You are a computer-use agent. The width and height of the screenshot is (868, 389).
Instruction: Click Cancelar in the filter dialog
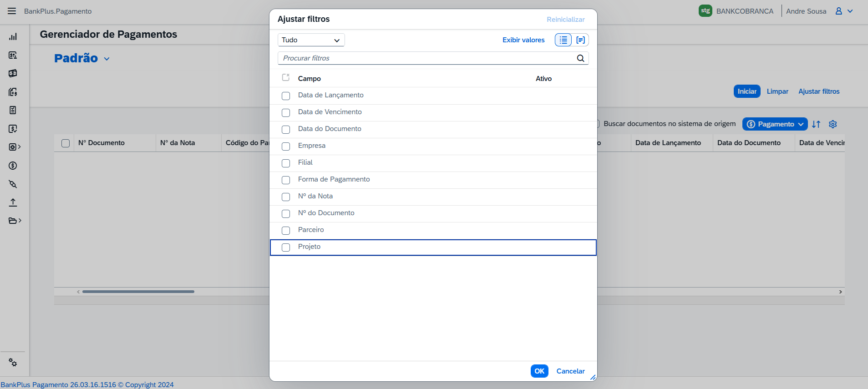pyautogui.click(x=571, y=371)
